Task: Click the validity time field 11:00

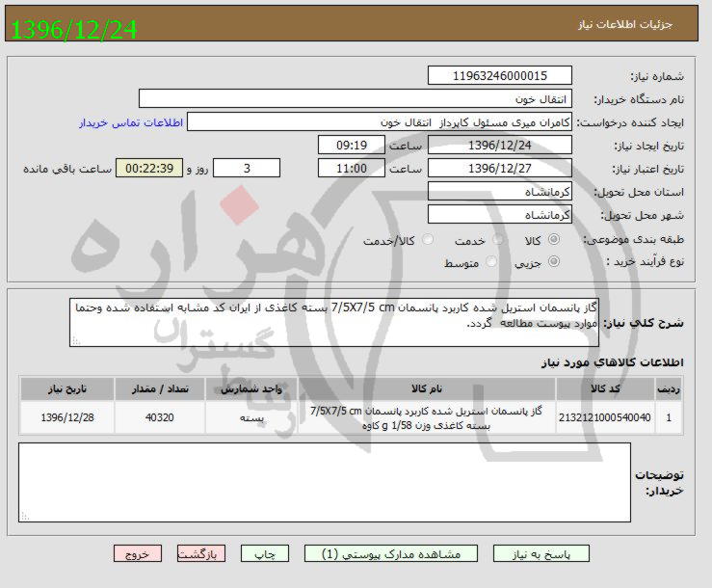Action: 352,168
